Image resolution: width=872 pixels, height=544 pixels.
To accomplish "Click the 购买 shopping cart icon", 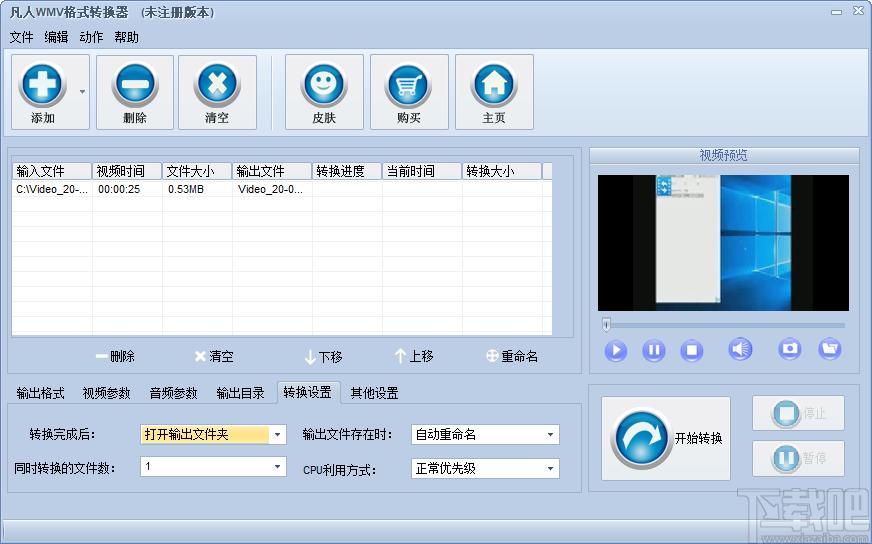I will pos(409,85).
